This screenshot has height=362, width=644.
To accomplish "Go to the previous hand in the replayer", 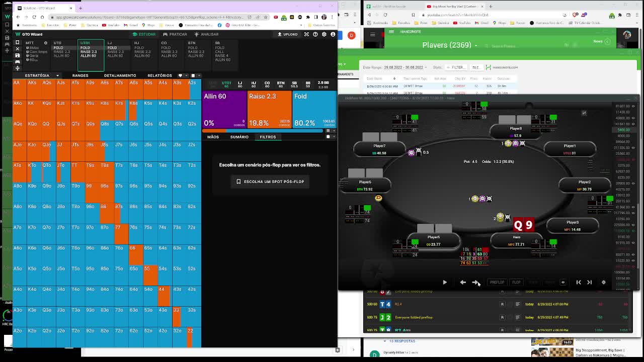I will point(579,283).
